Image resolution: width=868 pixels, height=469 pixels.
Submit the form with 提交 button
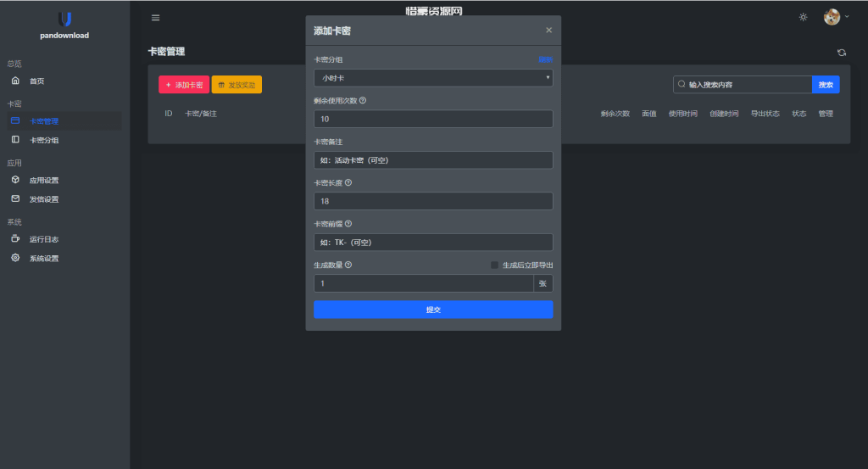[x=433, y=310]
